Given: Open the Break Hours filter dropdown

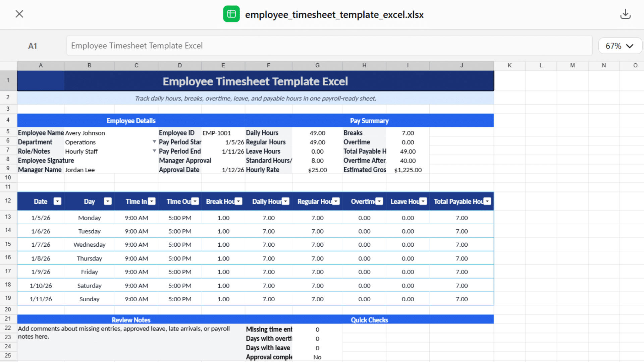Looking at the screenshot, I should tap(238, 201).
